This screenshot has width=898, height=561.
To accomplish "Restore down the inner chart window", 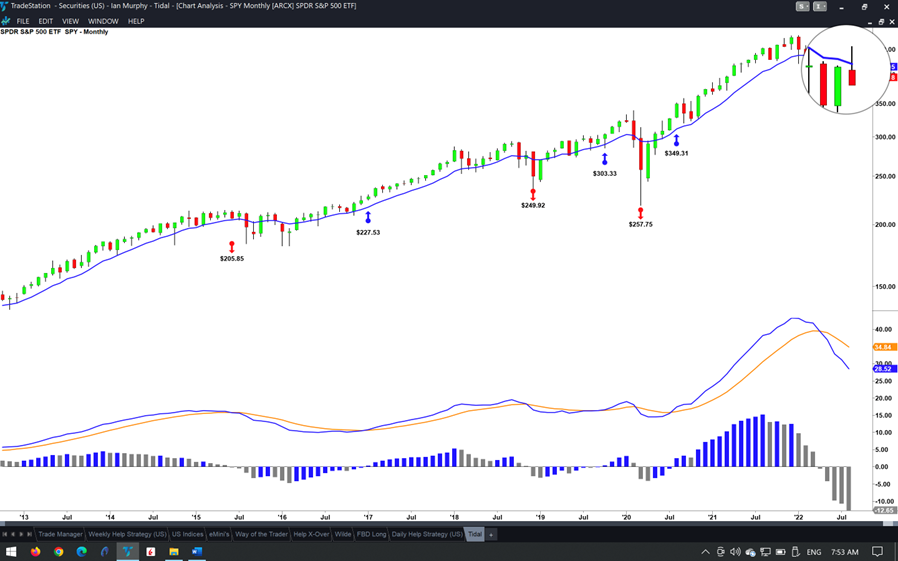I will (x=881, y=22).
